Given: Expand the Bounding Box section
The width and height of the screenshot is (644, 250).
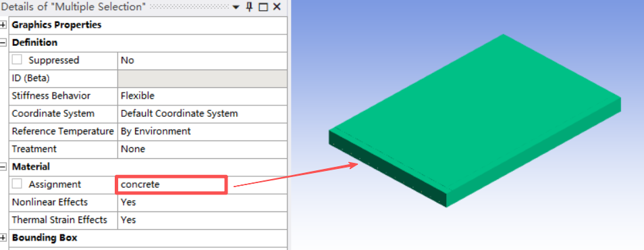Looking at the screenshot, I should (3, 238).
